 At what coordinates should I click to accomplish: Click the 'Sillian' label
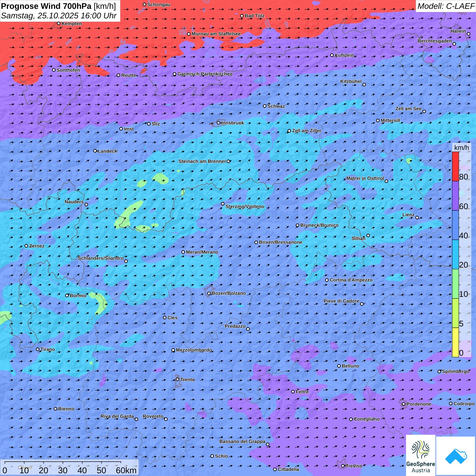coord(358,238)
